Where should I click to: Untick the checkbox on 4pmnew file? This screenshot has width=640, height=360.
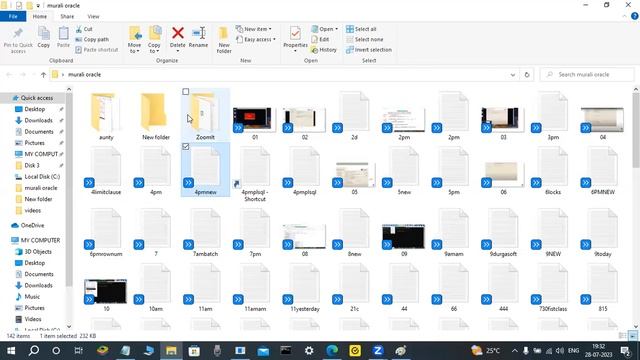coord(186,146)
